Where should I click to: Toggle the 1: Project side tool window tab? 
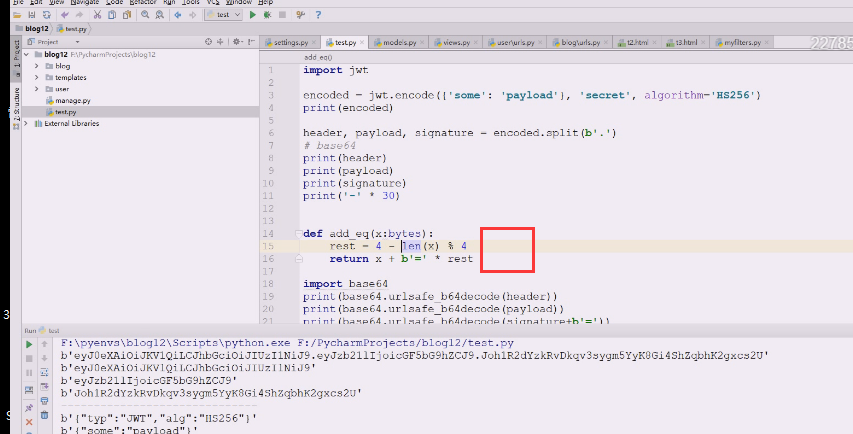[x=16, y=57]
